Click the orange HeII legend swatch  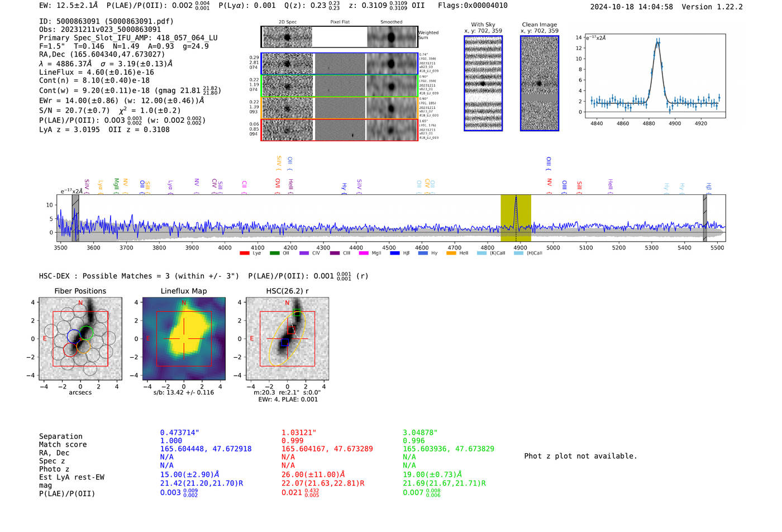[x=451, y=253]
